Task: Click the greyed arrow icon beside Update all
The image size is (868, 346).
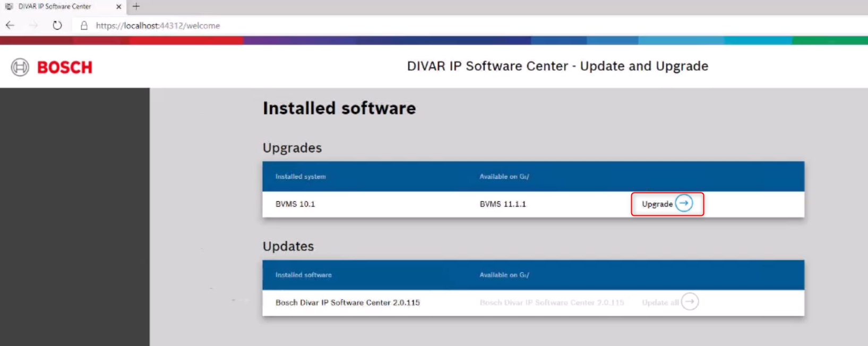Action: tap(690, 302)
